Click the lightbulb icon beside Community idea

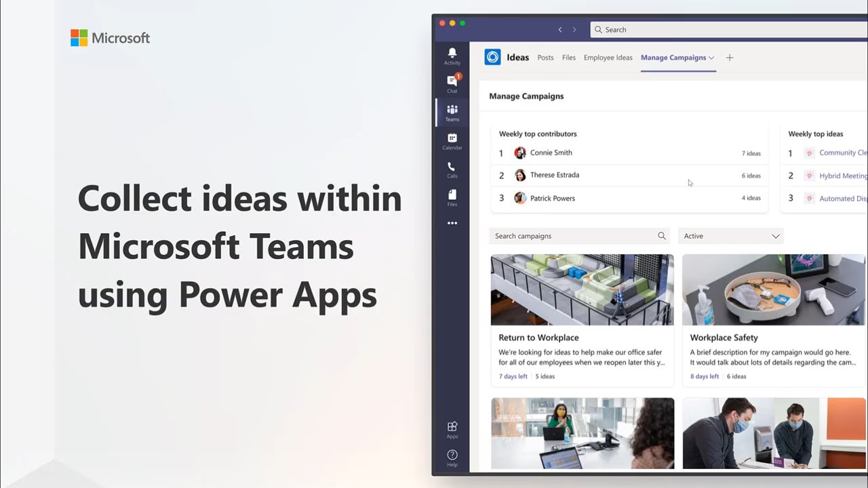tap(809, 153)
